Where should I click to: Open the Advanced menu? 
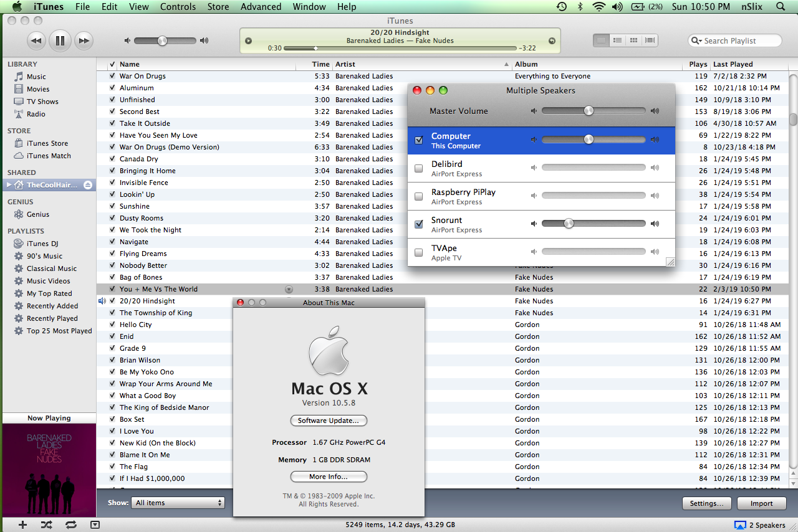point(261,7)
